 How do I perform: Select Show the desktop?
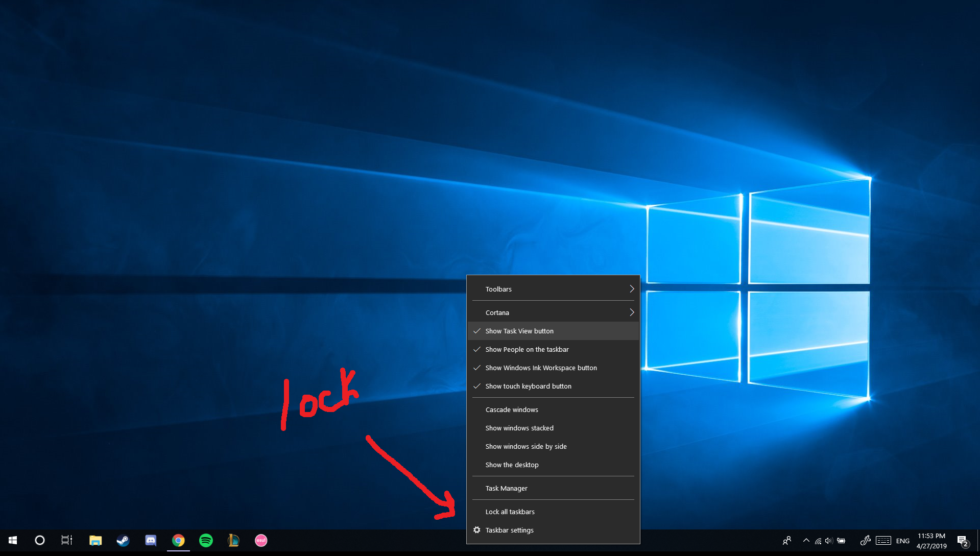(x=553, y=465)
